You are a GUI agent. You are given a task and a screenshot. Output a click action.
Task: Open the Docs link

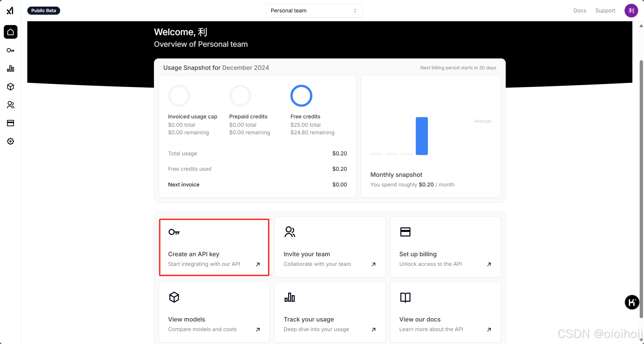(x=580, y=11)
